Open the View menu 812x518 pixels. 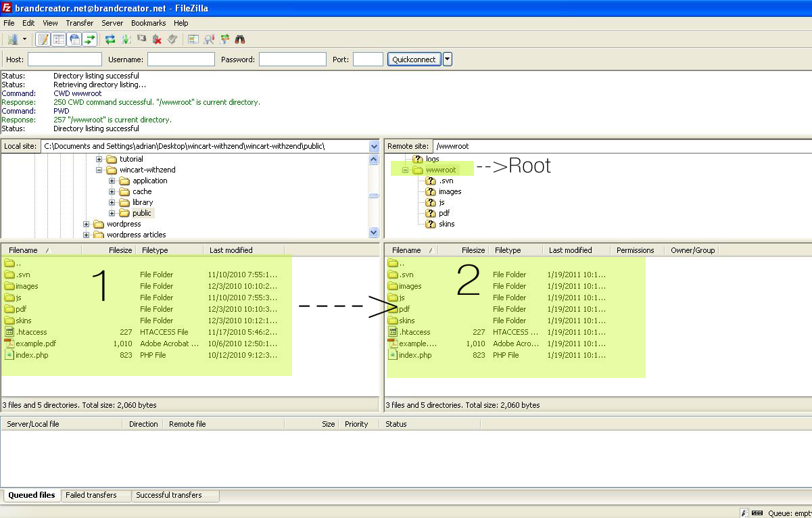click(x=50, y=23)
